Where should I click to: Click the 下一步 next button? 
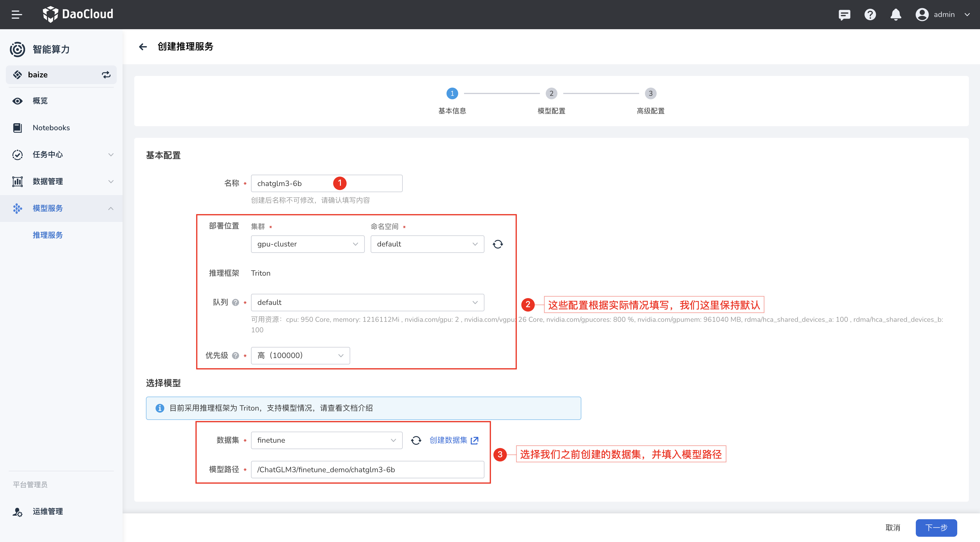936,527
